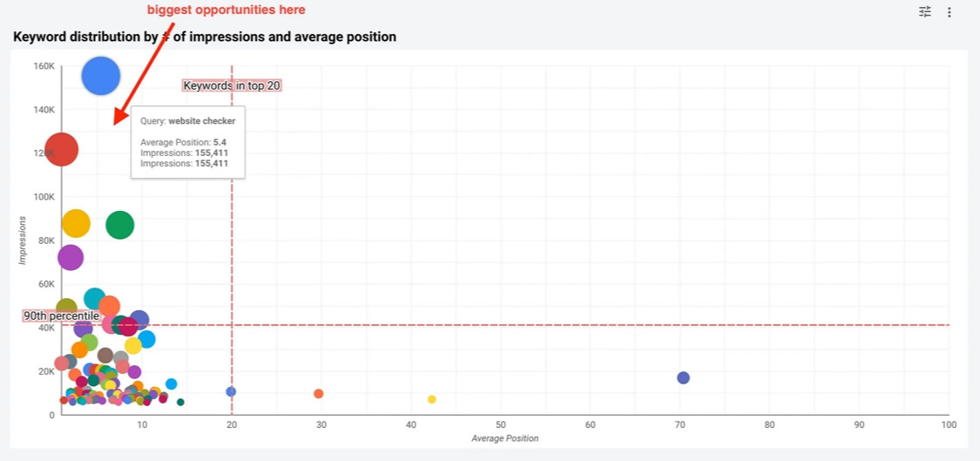Image resolution: width=980 pixels, height=461 pixels.
Task: Click the orange bubble at position 30
Action: pos(318,393)
